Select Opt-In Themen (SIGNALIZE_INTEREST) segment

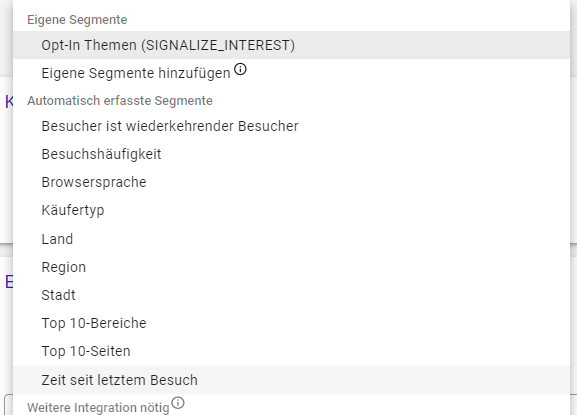point(291,45)
